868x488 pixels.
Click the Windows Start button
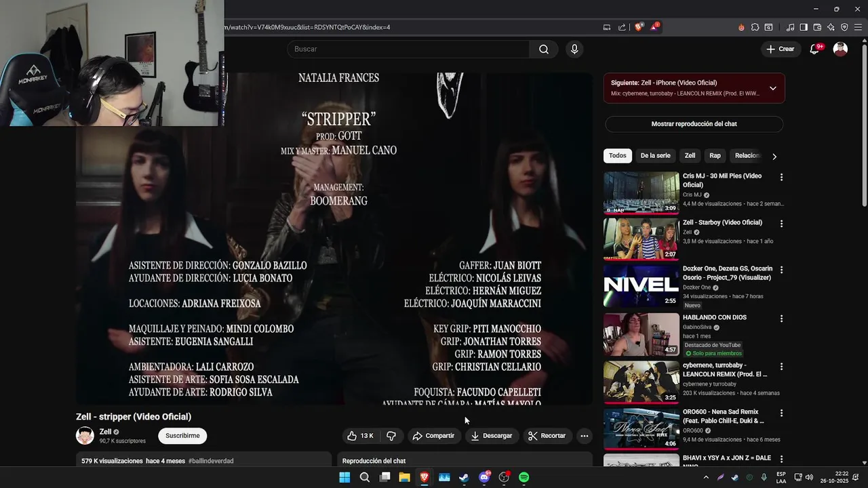[344, 477]
